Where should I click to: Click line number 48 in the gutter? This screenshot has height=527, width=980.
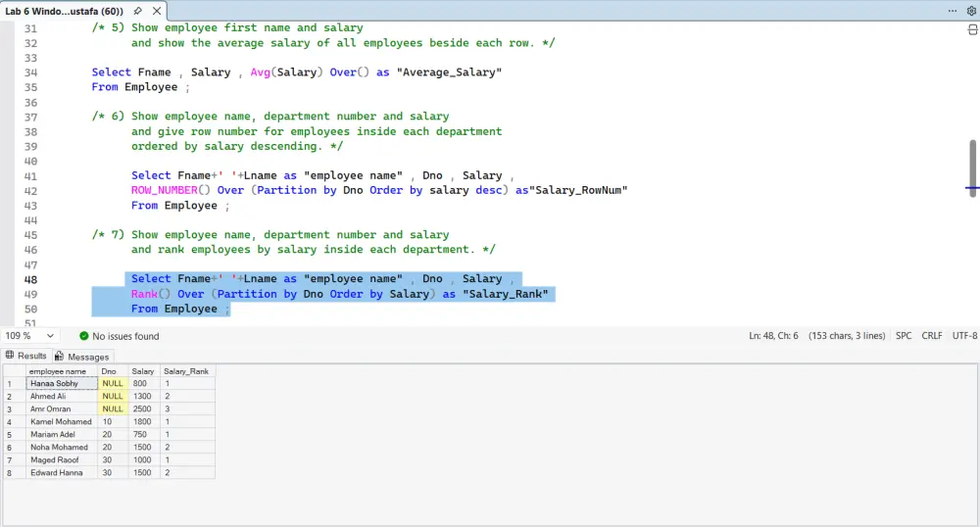click(30, 280)
